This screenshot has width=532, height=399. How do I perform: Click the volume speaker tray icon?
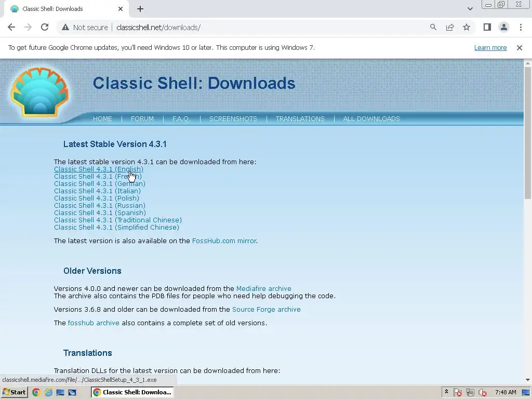[483, 392]
